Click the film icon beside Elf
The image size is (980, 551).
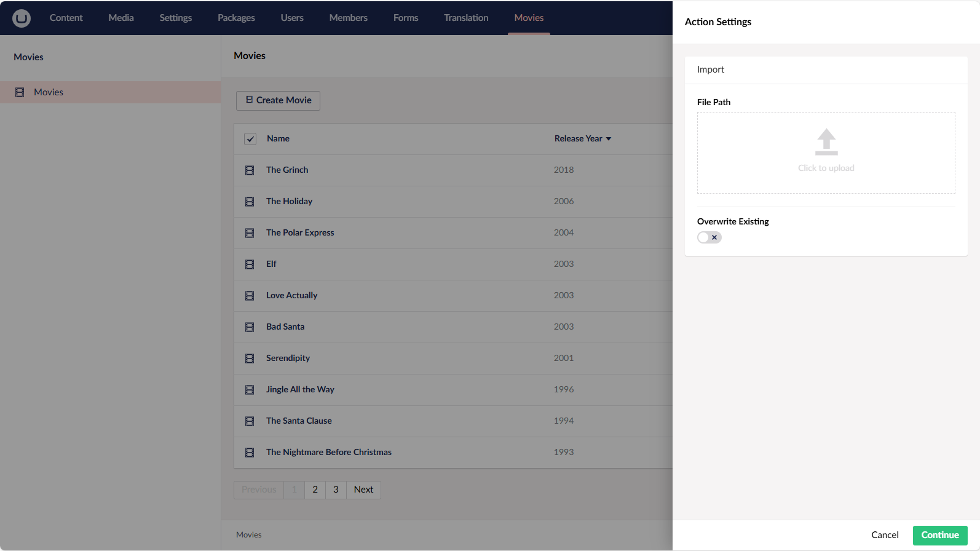(x=250, y=264)
